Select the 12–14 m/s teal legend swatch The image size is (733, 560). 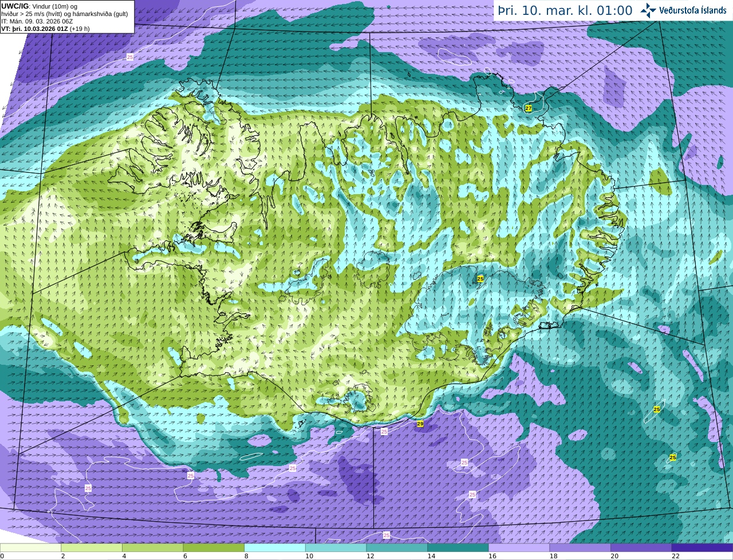[x=397, y=547]
